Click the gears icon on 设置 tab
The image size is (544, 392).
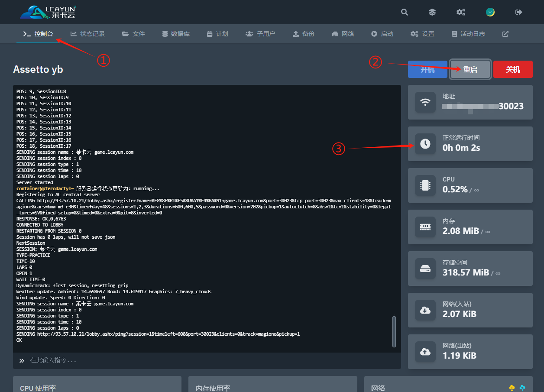pos(414,34)
